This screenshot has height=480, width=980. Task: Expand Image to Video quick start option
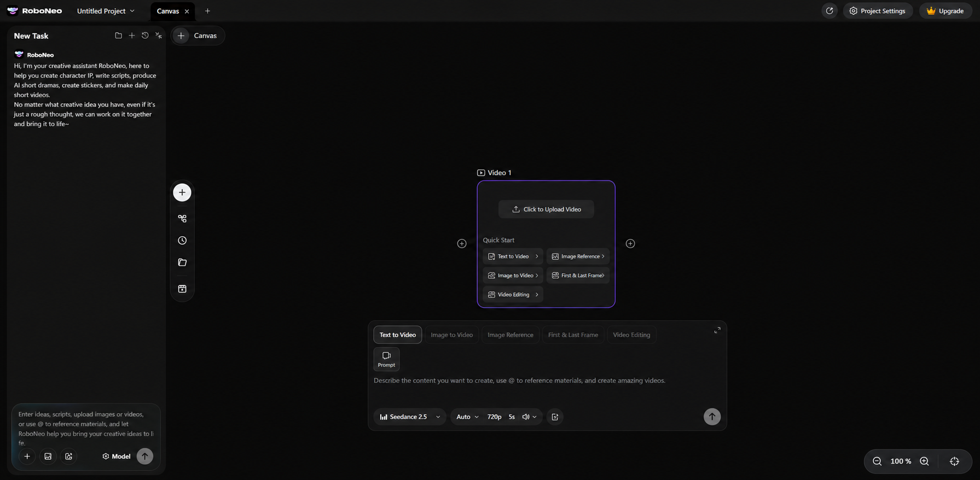click(513, 276)
